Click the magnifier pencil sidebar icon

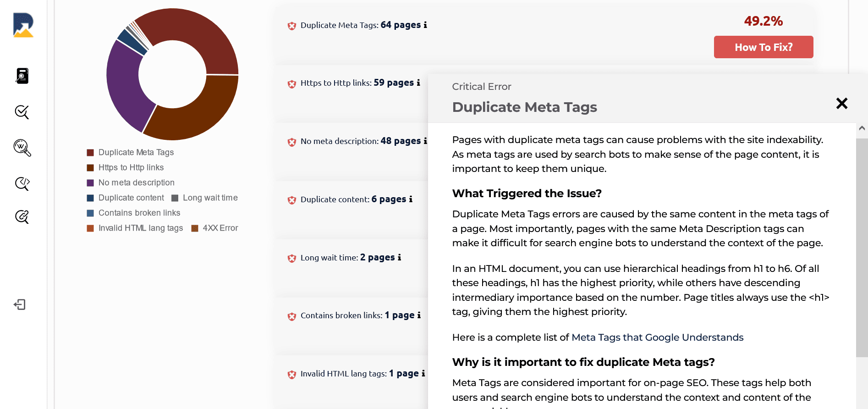(x=22, y=216)
